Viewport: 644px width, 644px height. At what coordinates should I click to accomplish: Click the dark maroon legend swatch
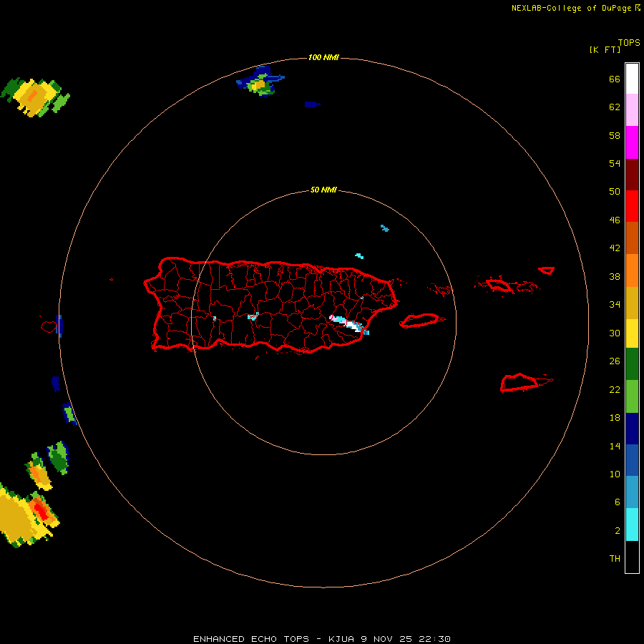(x=632, y=174)
